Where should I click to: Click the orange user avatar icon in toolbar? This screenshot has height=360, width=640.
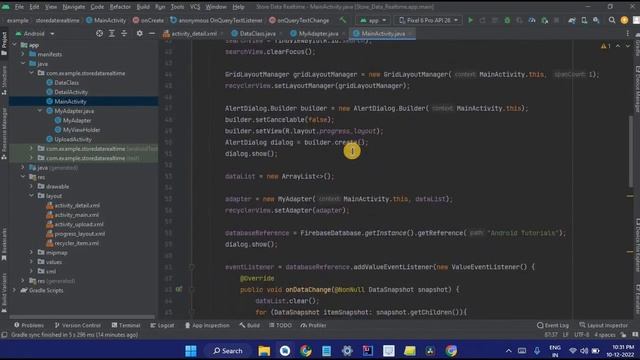624,20
